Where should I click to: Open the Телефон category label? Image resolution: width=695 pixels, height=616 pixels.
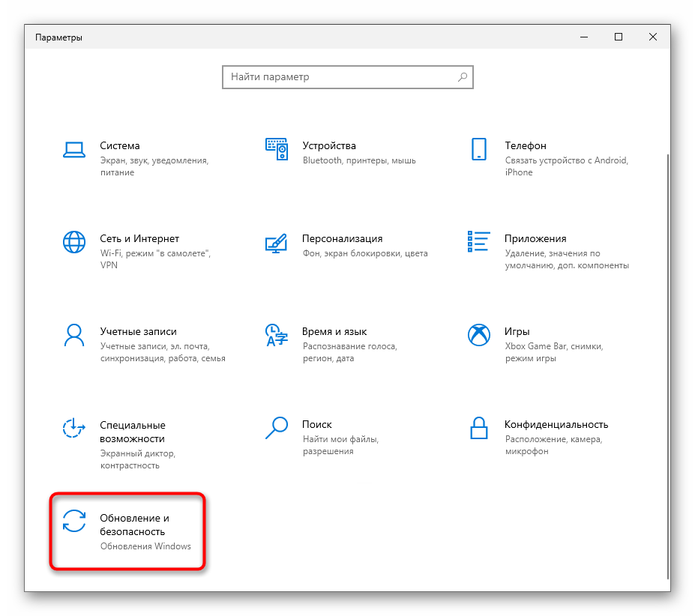(x=526, y=145)
